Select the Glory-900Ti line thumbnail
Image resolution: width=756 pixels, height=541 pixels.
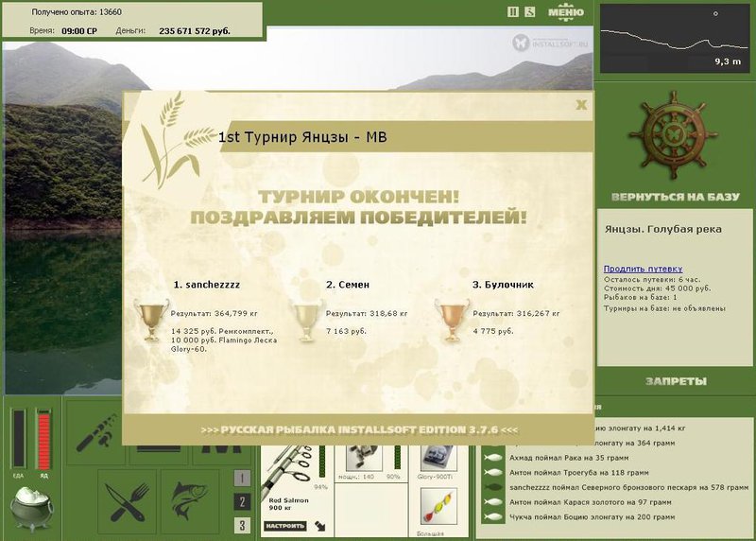coord(438,458)
